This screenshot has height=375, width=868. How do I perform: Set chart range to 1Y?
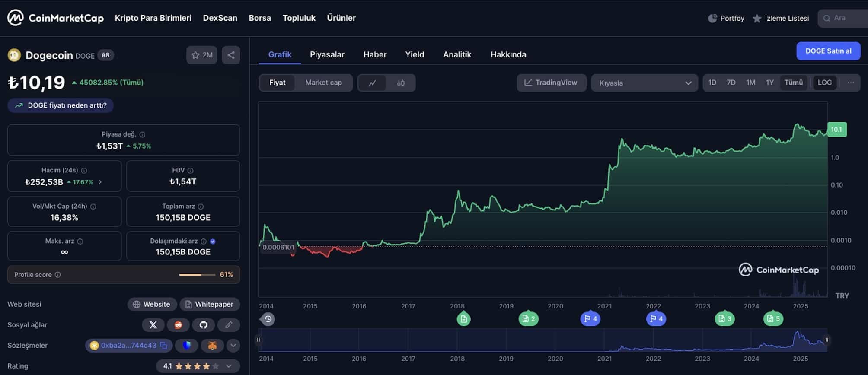point(770,83)
